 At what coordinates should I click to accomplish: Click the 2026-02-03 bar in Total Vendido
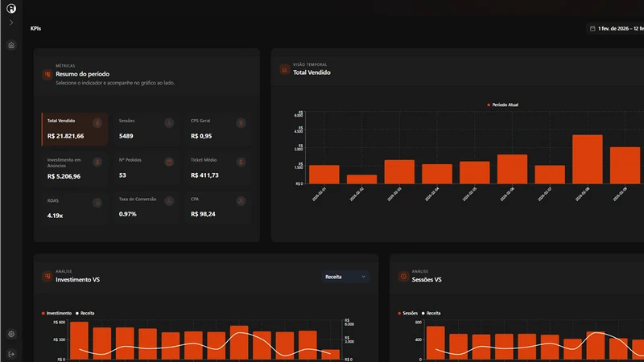pos(399,172)
